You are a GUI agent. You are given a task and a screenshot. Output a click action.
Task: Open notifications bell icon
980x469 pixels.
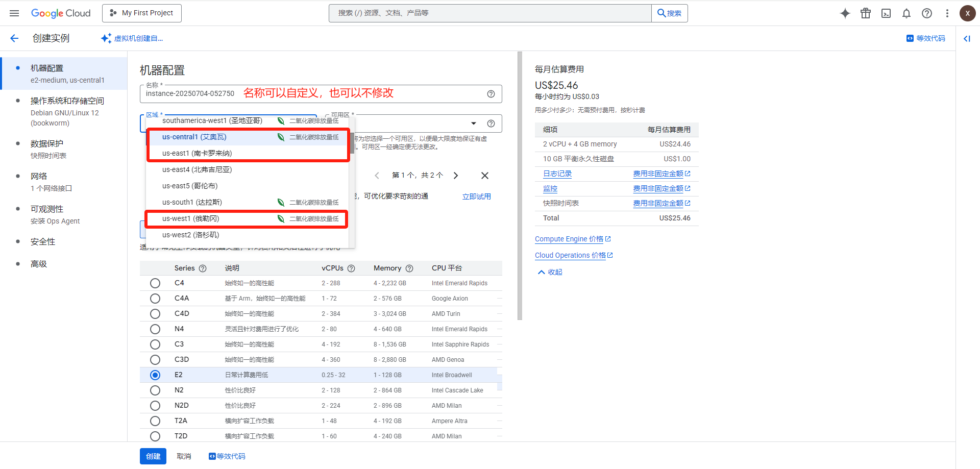click(906, 13)
